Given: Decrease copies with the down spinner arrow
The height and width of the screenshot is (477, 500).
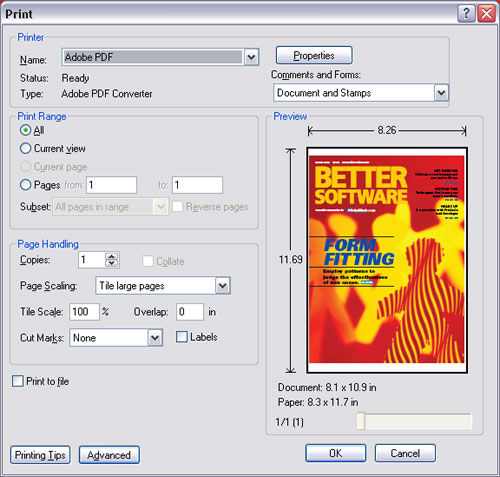Looking at the screenshot, I should pyautogui.click(x=112, y=264).
